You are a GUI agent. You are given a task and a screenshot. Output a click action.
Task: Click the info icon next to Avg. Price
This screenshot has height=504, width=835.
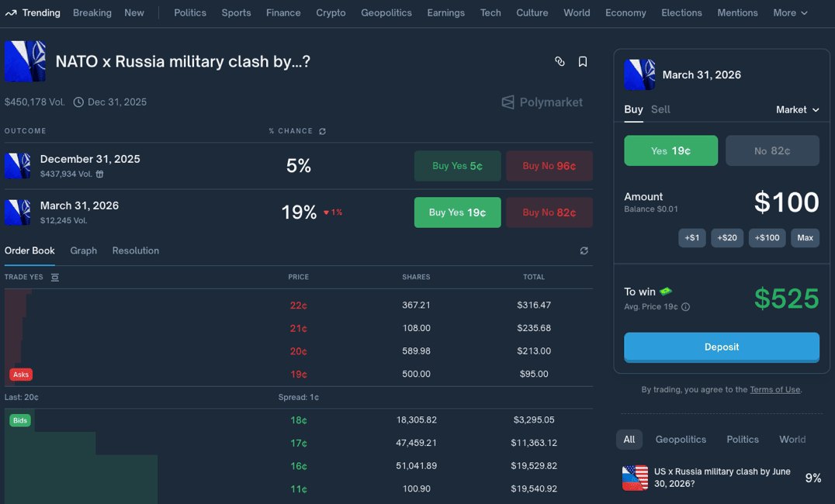[x=685, y=307]
